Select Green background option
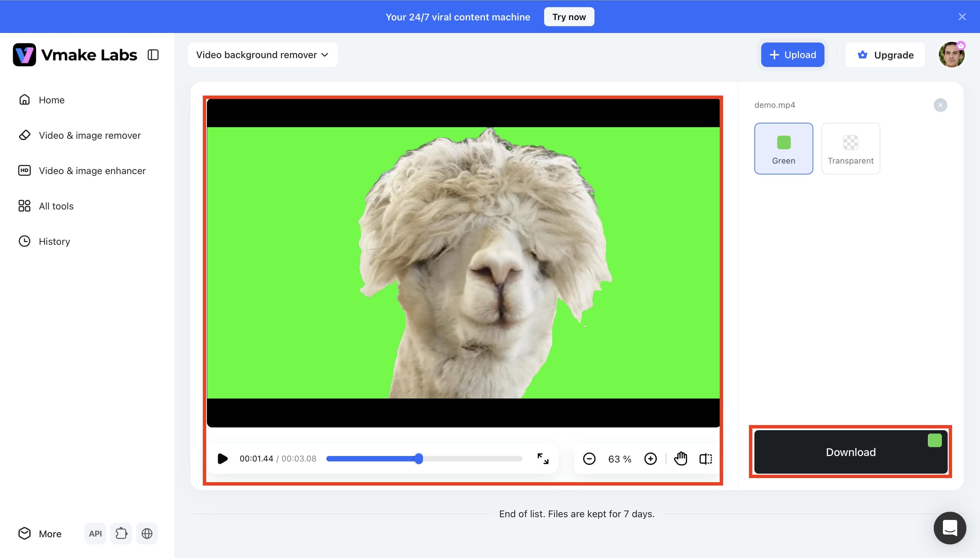This screenshot has height=558, width=980. [783, 149]
